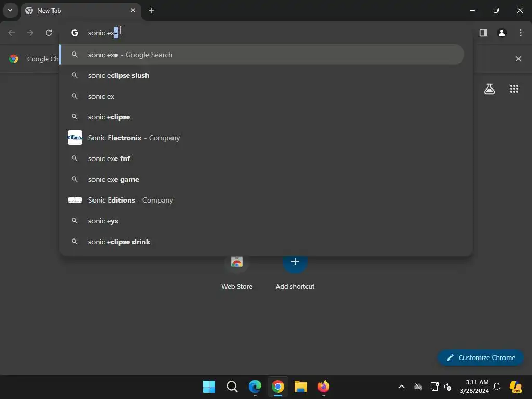This screenshot has width=532, height=399.
Task: Go back with the back arrow
Action: (11, 33)
